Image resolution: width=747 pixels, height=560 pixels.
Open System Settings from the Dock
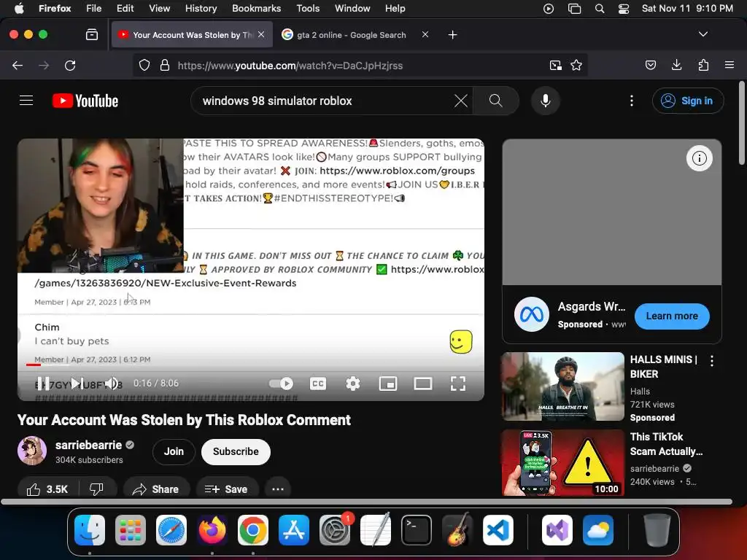334,530
